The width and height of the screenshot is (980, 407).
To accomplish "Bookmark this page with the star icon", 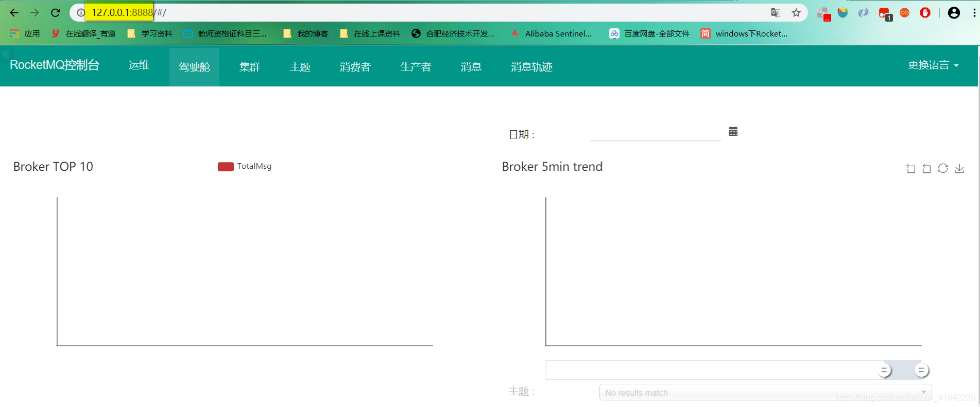I will coord(796,13).
